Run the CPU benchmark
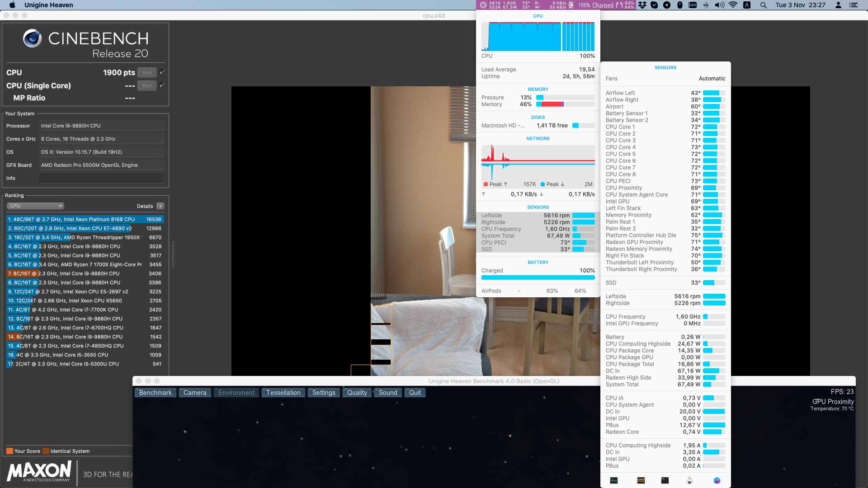This screenshot has width=868, height=488. pyautogui.click(x=147, y=72)
